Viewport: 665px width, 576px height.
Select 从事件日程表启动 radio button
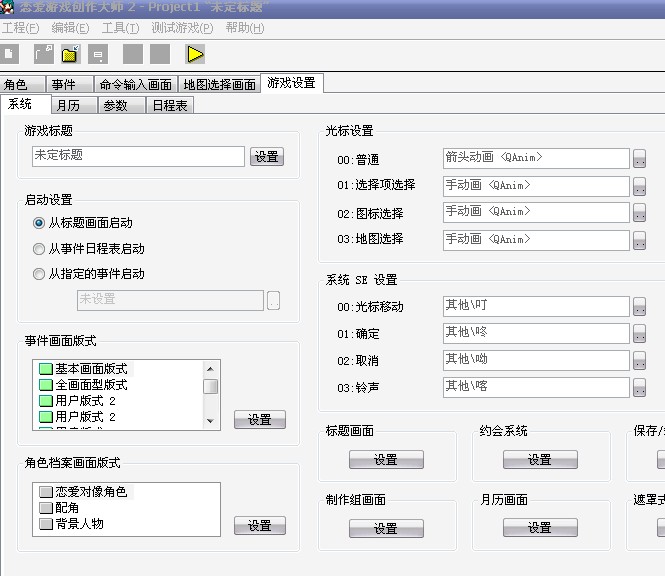click(39, 249)
